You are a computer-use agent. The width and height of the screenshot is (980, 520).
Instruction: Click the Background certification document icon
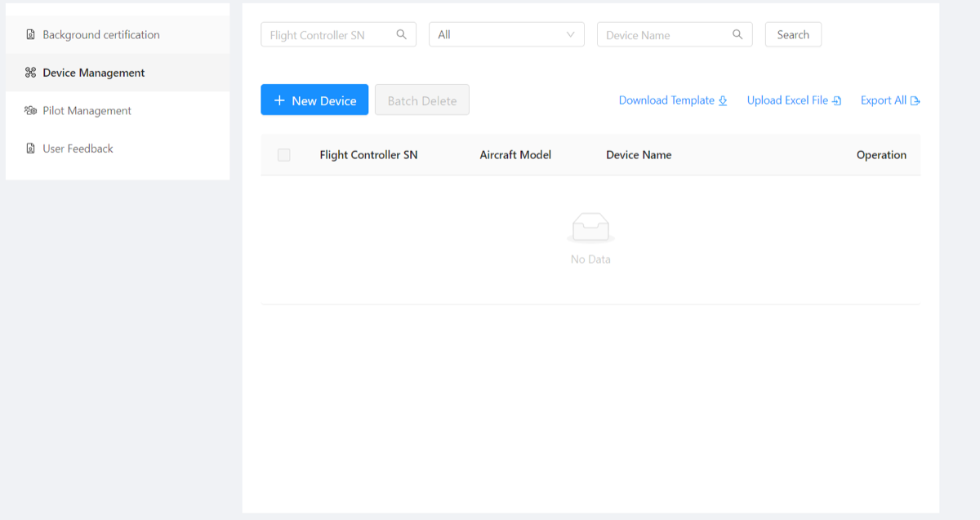pyautogui.click(x=30, y=34)
